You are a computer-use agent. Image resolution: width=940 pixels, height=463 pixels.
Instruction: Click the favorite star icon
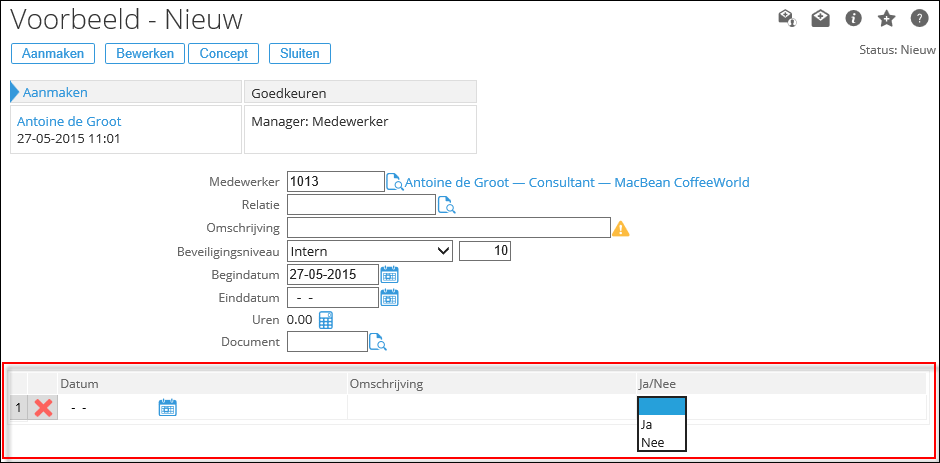click(x=886, y=18)
